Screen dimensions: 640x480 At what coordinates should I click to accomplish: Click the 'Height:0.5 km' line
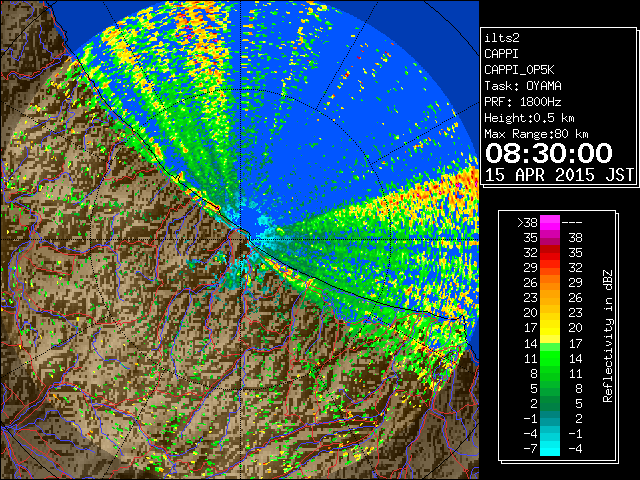[529, 118]
